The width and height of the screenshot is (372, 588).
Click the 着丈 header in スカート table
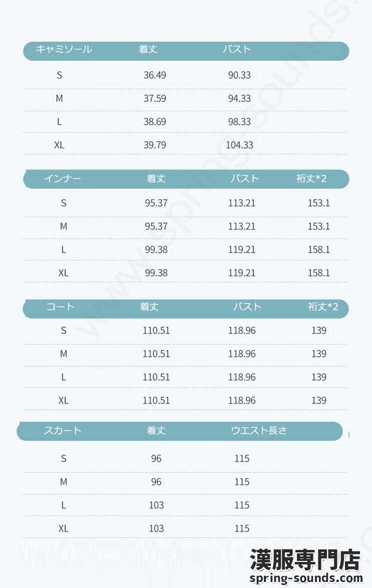[x=156, y=430]
